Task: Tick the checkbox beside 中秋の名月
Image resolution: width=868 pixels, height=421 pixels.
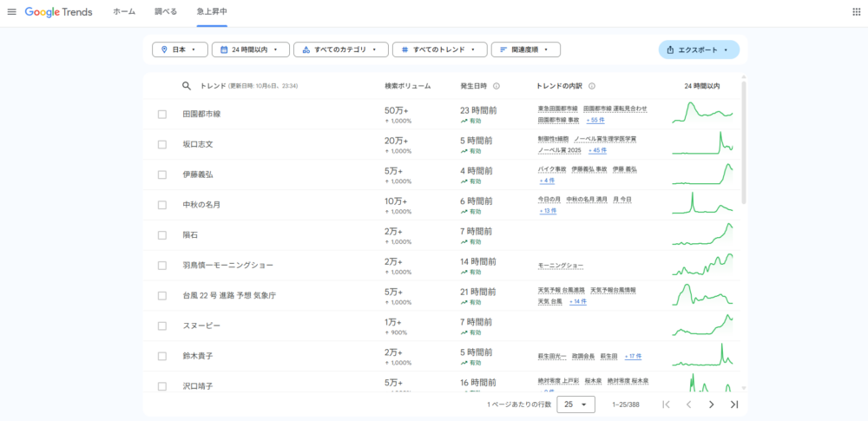Action: point(162,205)
